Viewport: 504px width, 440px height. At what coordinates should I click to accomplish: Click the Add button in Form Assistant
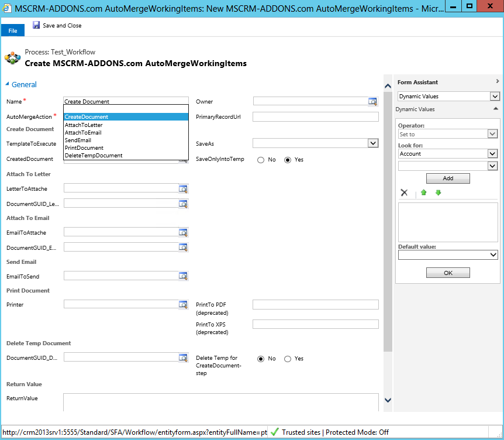coord(448,178)
